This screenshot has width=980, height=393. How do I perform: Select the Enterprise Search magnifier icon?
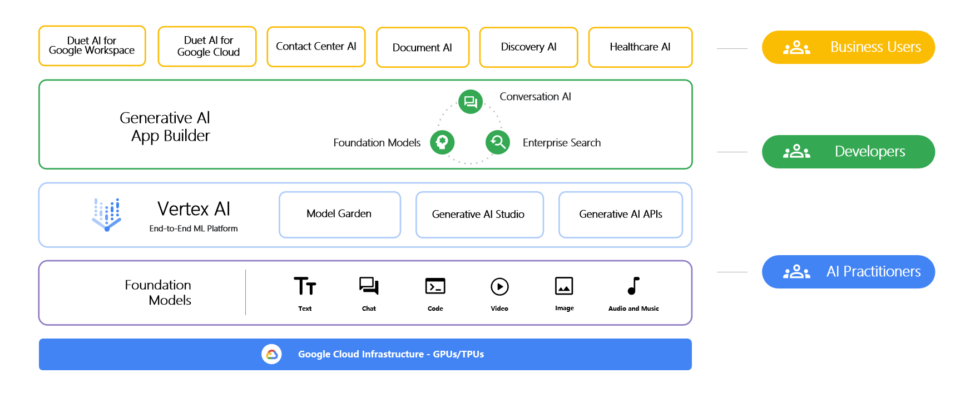(498, 142)
